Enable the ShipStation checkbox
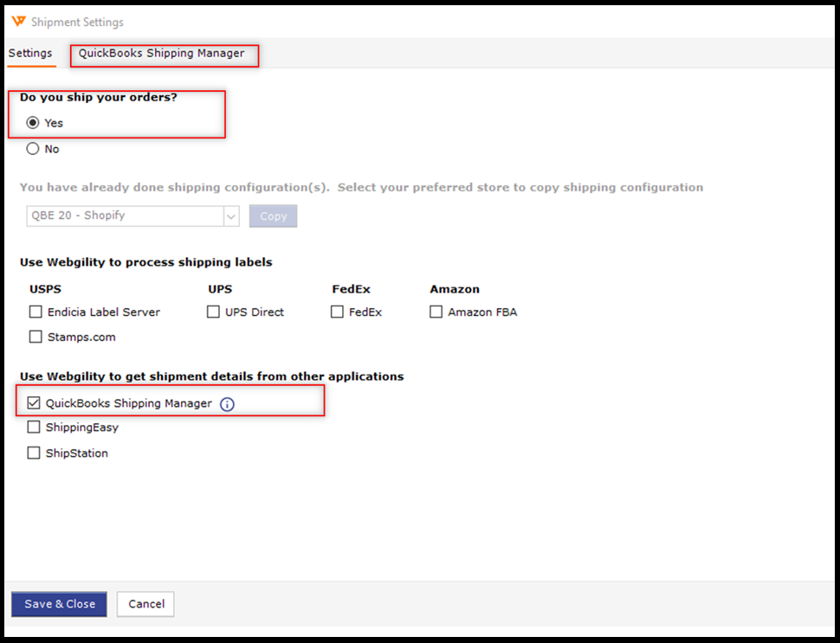Viewport: 840px width, 643px height. [x=33, y=453]
